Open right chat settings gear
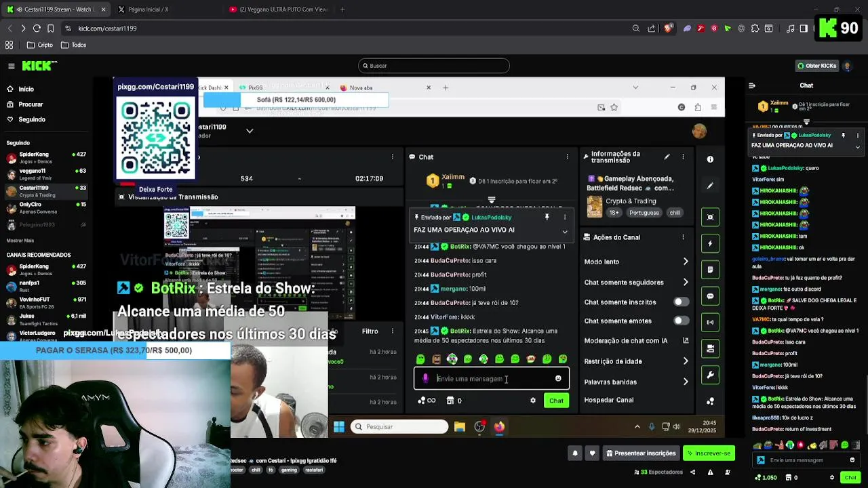The width and height of the screenshot is (868, 488). (x=832, y=478)
